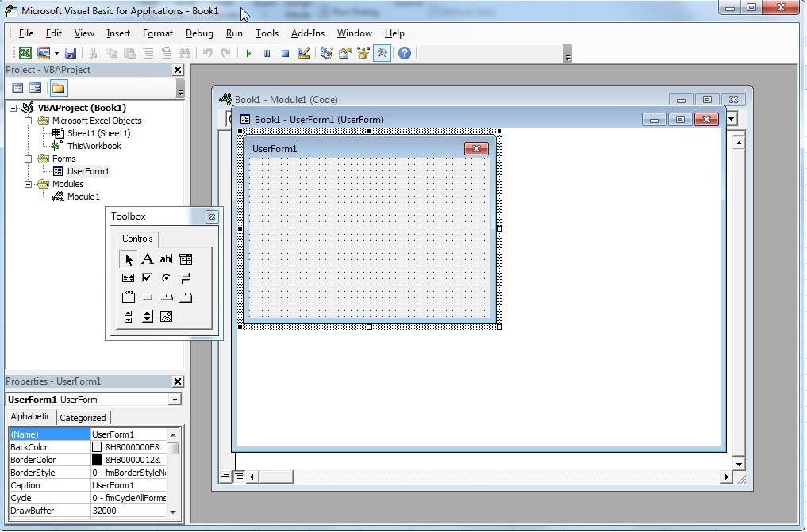Click the BorderColor property color swatch
The image size is (807, 532).
(97, 460)
